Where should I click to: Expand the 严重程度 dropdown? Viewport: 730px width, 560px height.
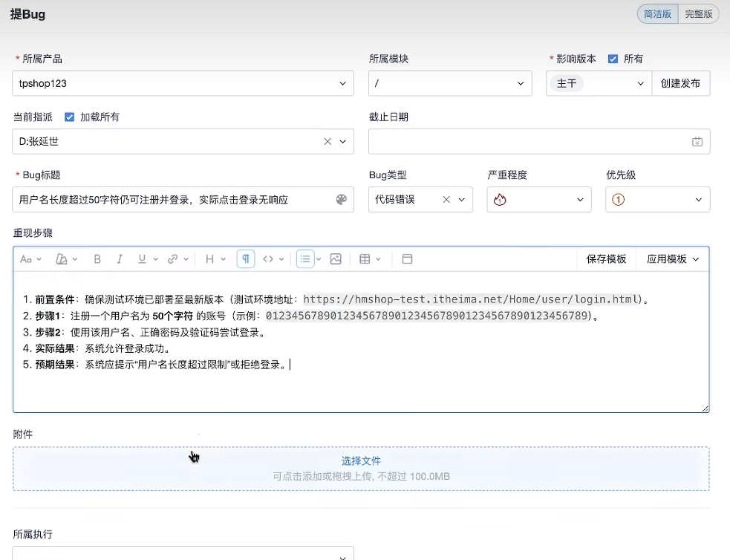click(538, 199)
